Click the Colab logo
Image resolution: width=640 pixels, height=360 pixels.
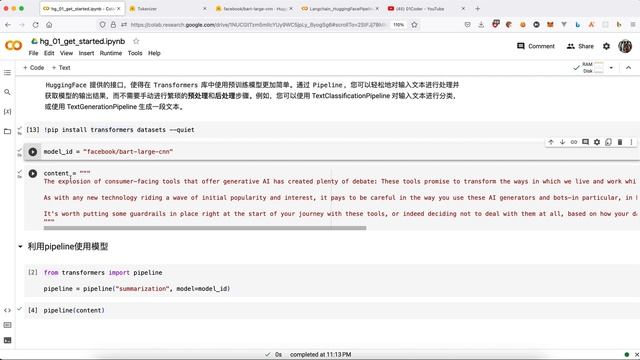pyautogui.click(x=13, y=45)
